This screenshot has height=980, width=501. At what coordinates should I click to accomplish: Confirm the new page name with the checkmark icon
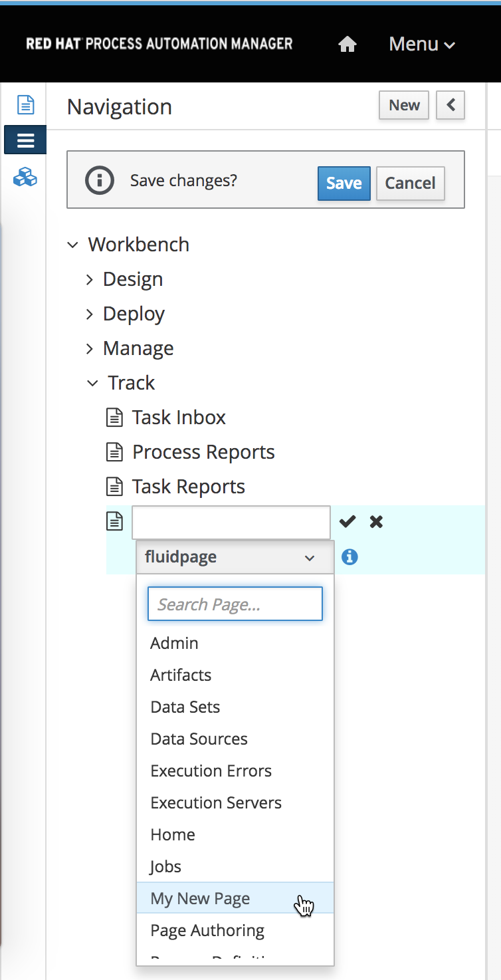[x=347, y=521]
